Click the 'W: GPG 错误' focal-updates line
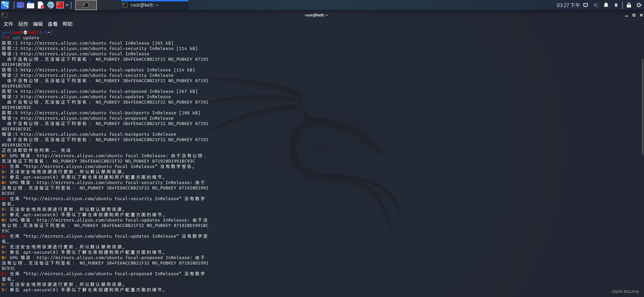Image resolution: width=644 pixels, height=297 pixels. 105,220
